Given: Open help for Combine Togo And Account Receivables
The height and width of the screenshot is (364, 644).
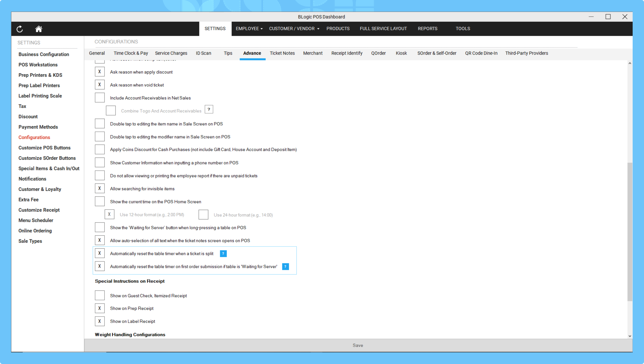Looking at the screenshot, I should [x=209, y=110].
